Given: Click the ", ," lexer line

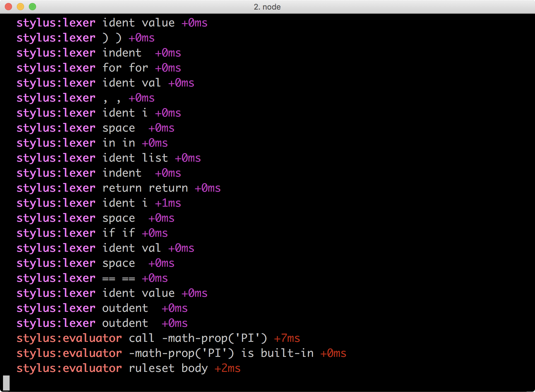Looking at the screenshot, I should pyautogui.click(x=86, y=98).
